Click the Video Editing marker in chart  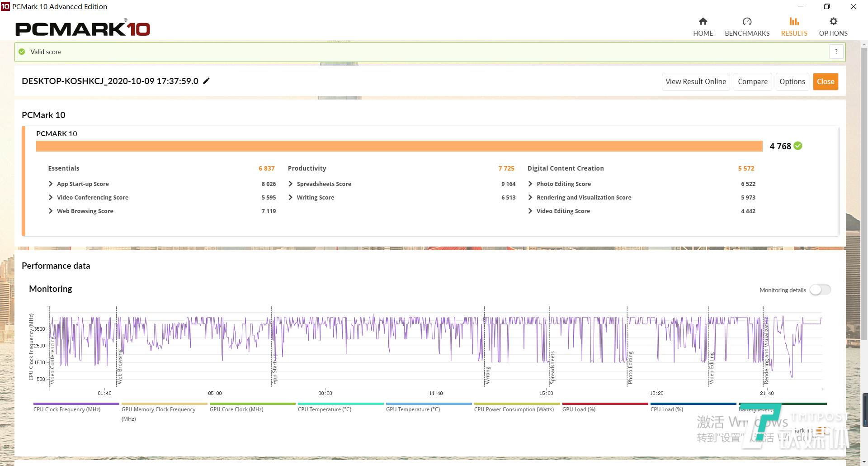(711, 368)
